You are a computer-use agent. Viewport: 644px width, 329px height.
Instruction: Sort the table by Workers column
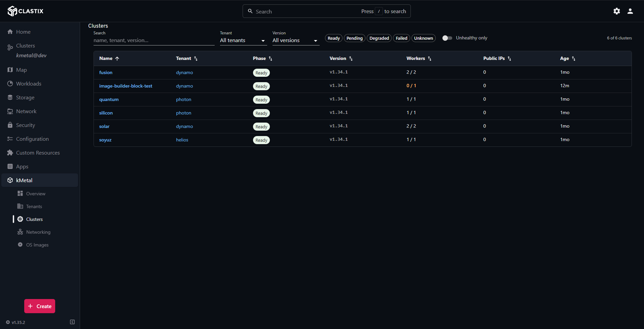point(419,58)
